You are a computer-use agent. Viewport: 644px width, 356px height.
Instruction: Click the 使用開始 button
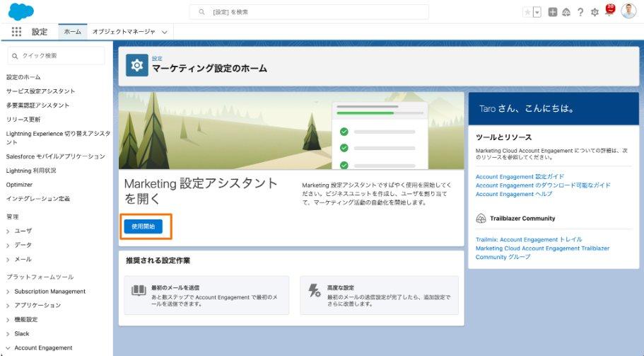click(144, 226)
